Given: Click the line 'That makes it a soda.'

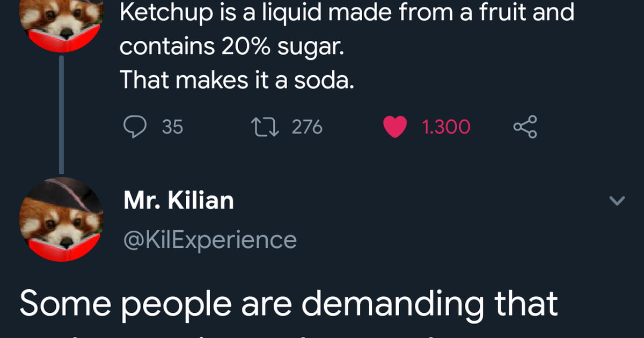Looking at the screenshot, I should pyautogui.click(x=237, y=80).
